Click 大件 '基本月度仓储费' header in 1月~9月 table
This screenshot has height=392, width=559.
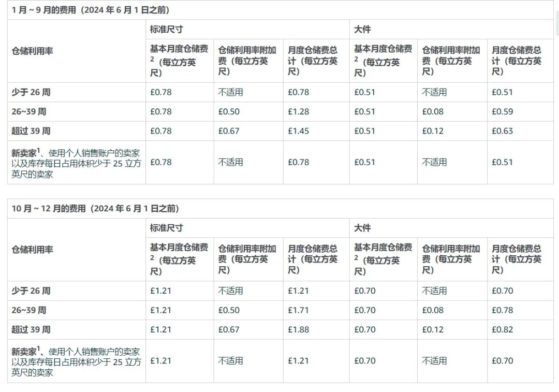(x=383, y=60)
